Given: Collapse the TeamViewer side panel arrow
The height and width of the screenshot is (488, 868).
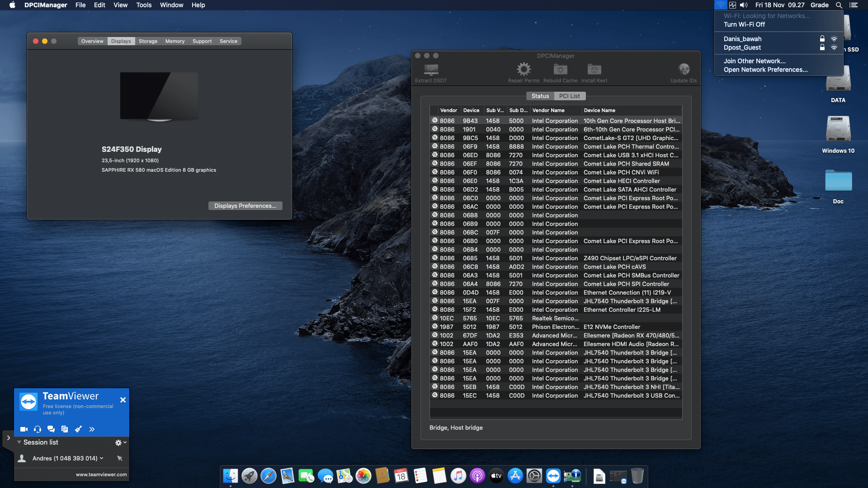Looking at the screenshot, I should [x=8, y=437].
